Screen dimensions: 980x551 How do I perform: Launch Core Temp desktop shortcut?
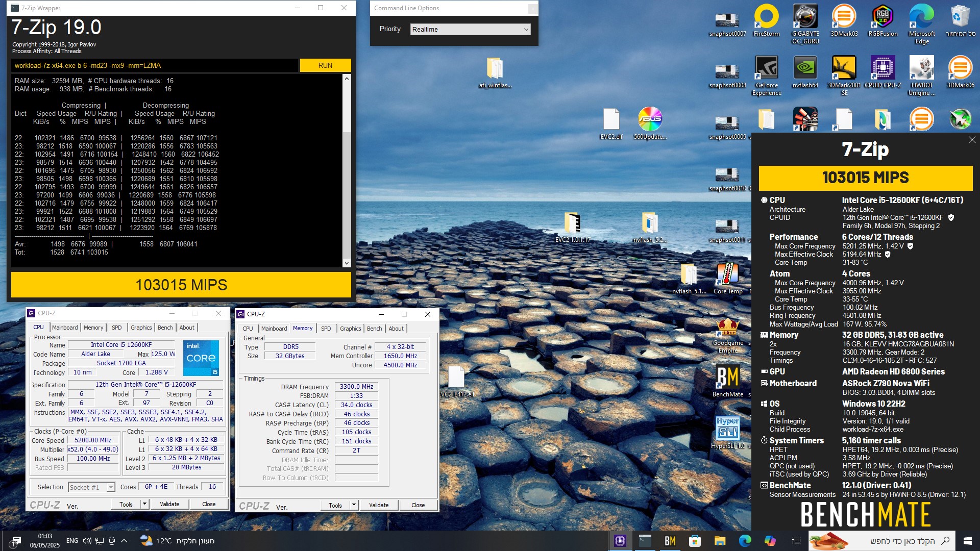727,278
